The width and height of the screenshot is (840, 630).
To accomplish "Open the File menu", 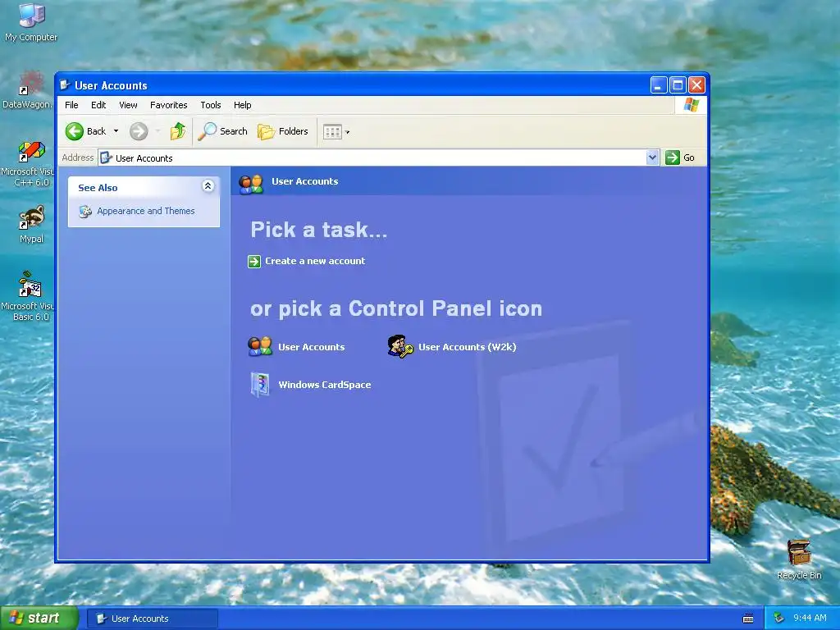I will [x=71, y=105].
